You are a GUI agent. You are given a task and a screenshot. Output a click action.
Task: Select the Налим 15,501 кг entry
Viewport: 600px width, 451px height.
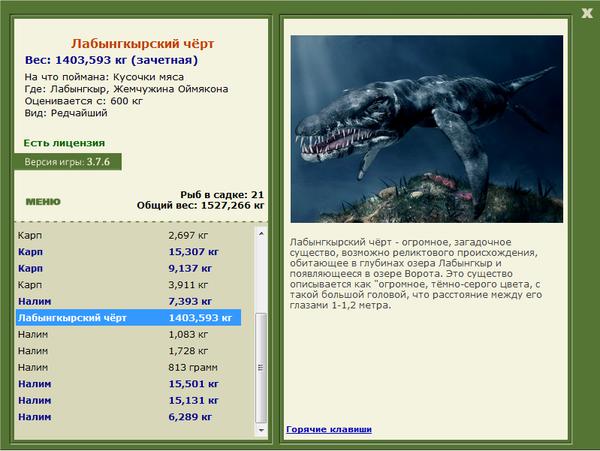coord(129,384)
